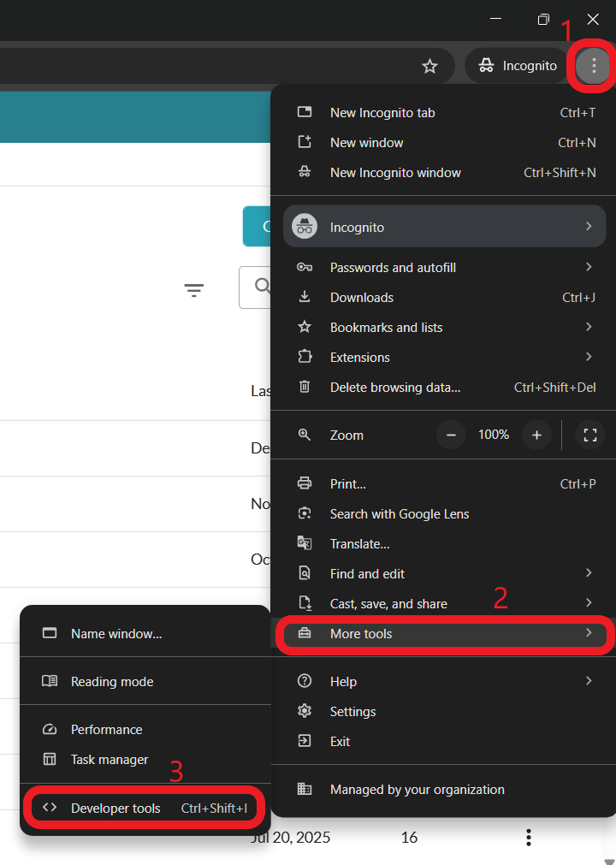Click the Jul 20, 2025 date cell
This screenshot has width=616, height=865.
[290, 837]
